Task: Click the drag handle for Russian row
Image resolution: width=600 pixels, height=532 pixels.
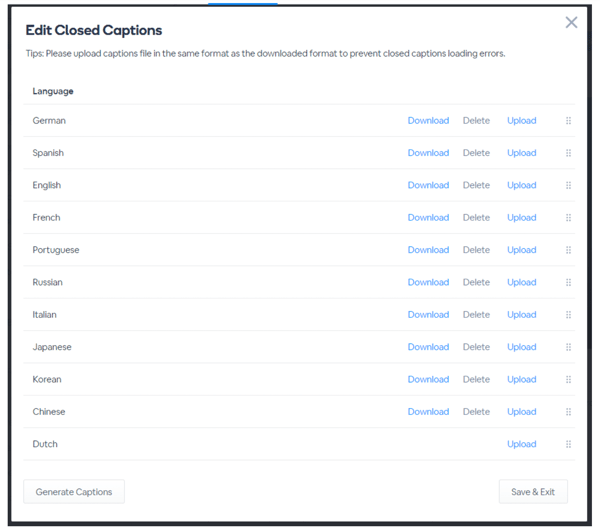Action: tap(568, 282)
